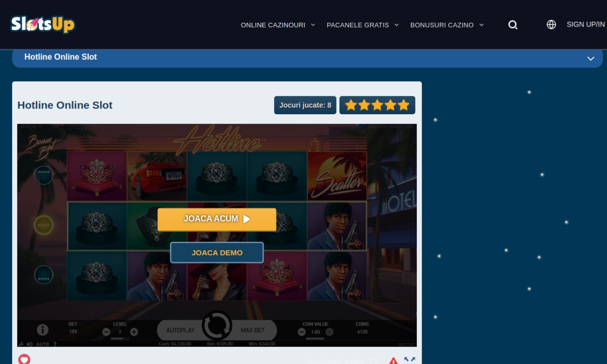Toggle AUTO text in game footer
Screen dimensions: 607x364
pos(43,344)
